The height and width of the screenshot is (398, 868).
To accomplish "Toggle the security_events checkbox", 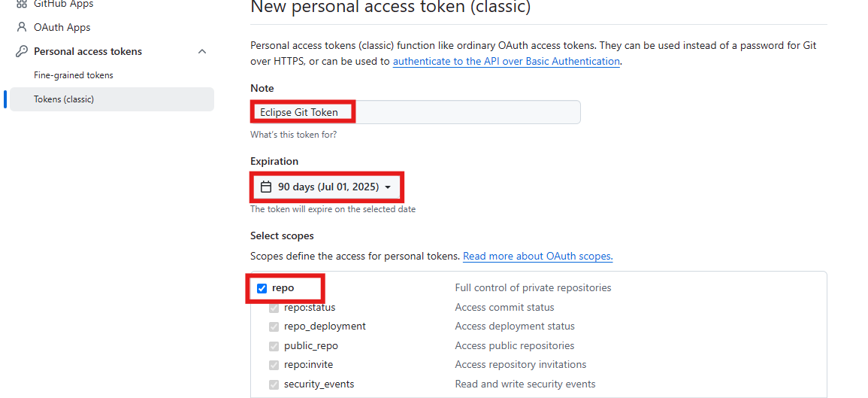I will click(274, 384).
